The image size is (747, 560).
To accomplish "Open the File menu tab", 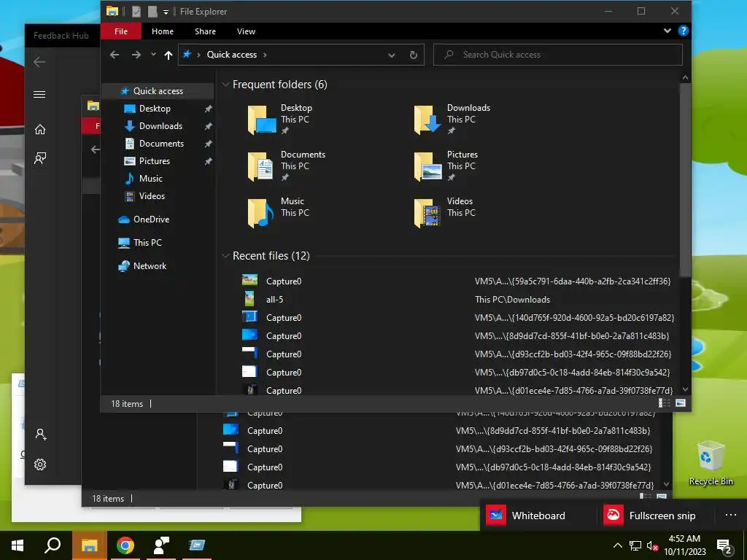I will [121, 31].
